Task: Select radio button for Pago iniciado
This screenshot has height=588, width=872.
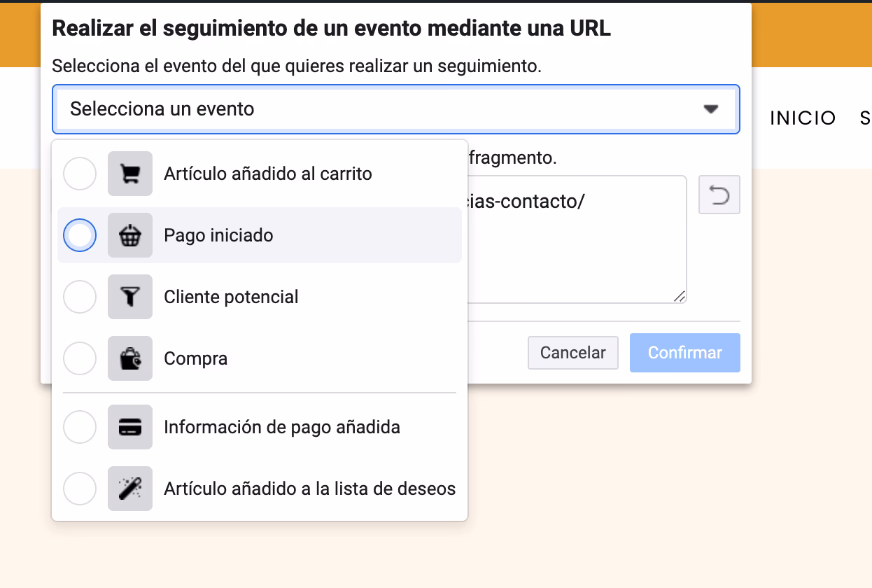Action: pyautogui.click(x=80, y=235)
